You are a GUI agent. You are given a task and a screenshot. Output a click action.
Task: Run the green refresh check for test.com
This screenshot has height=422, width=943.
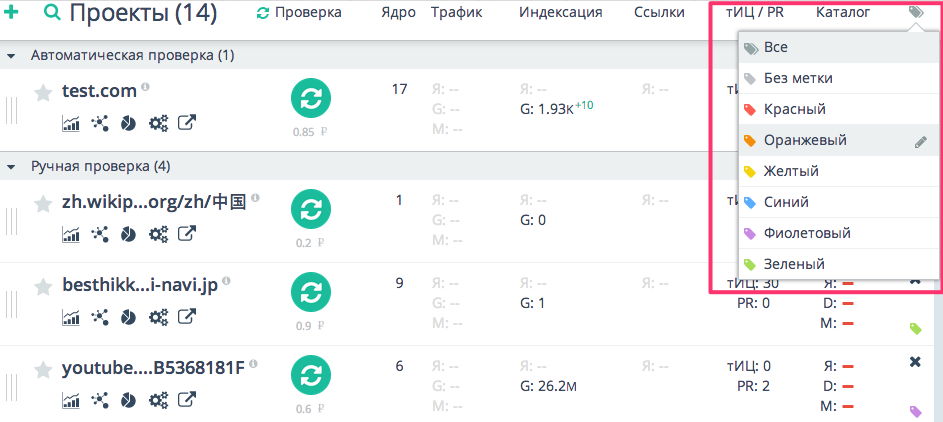(311, 99)
